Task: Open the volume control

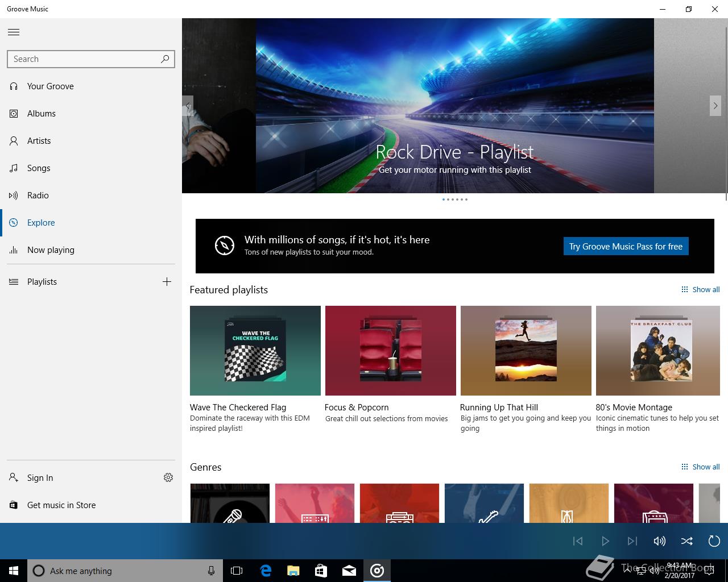Action: click(x=660, y=541)
